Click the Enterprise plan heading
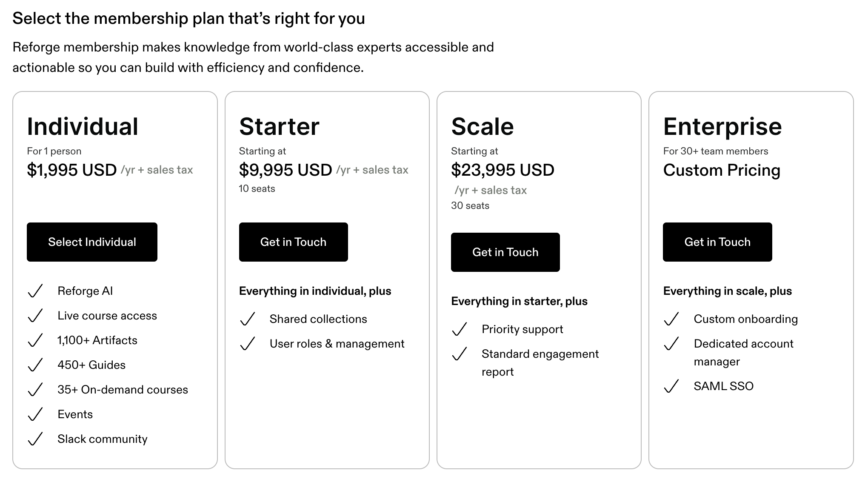Image resolution: width=868 pixels, height=479 pixels. 722,126
